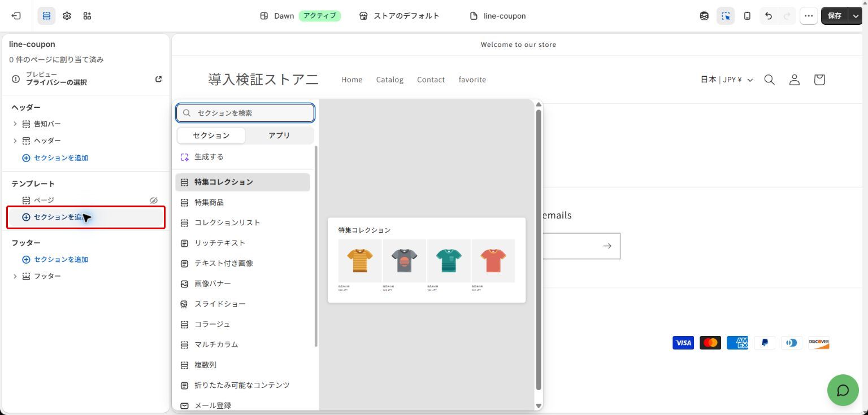Open the three-dot more actions menu
Viewport: 868px width, 415px height.
(x=809, y=16)
